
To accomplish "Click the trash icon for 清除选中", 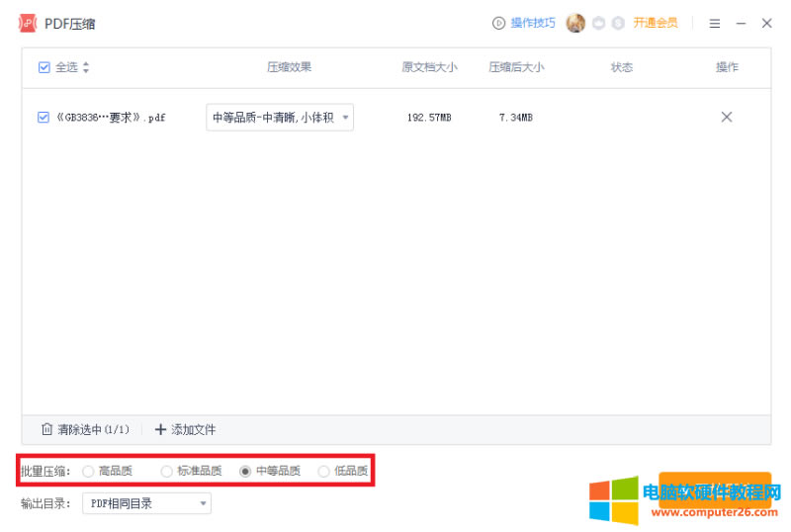I will [x=46, y=429].
